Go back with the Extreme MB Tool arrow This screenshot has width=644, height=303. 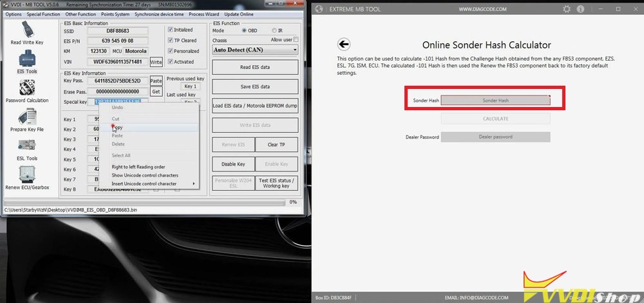pos(344,44)
